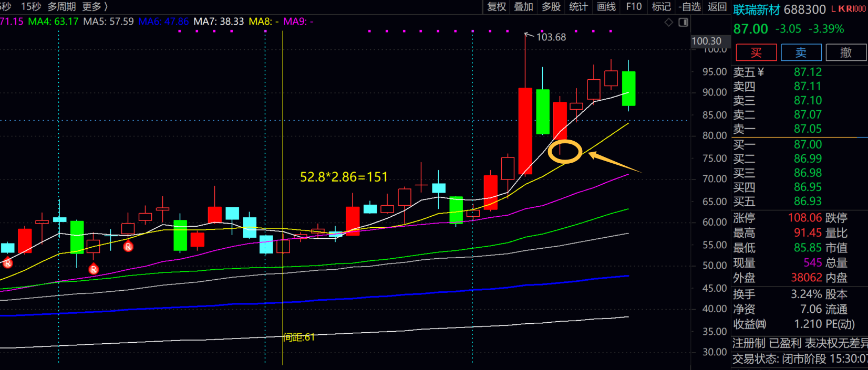Click the ¥ icon beside 卖五

[x=761, y=72]
